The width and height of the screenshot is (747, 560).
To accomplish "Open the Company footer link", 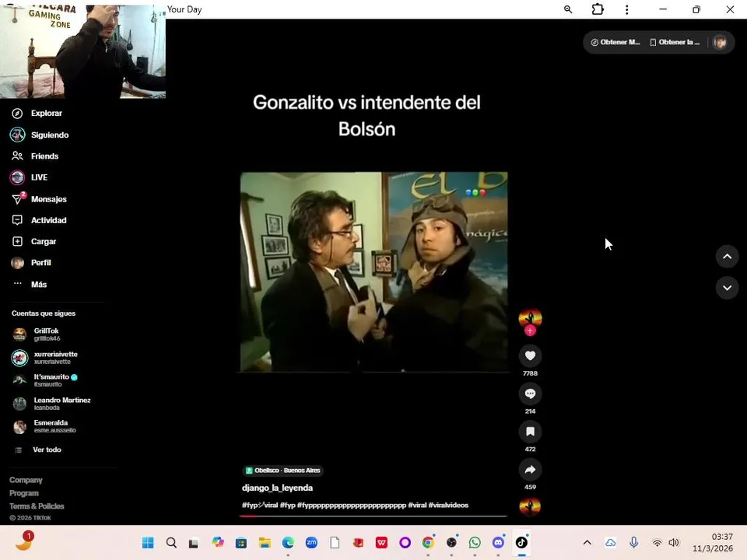I will [x=26, y=480].
